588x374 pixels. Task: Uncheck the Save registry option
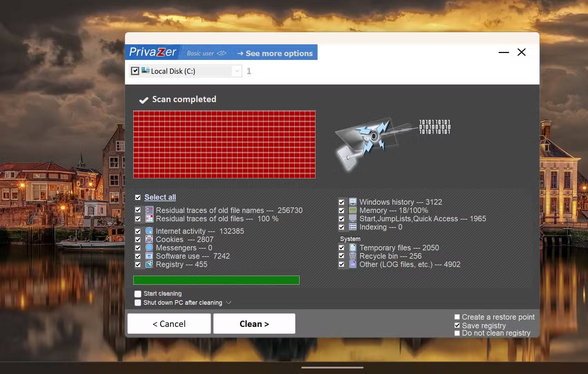coord(457,325)
